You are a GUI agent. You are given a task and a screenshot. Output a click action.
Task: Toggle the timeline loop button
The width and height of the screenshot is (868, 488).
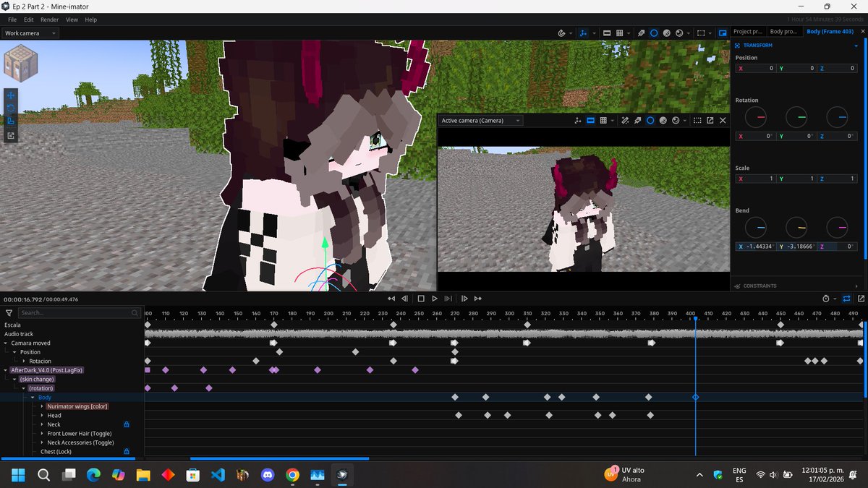847,299
